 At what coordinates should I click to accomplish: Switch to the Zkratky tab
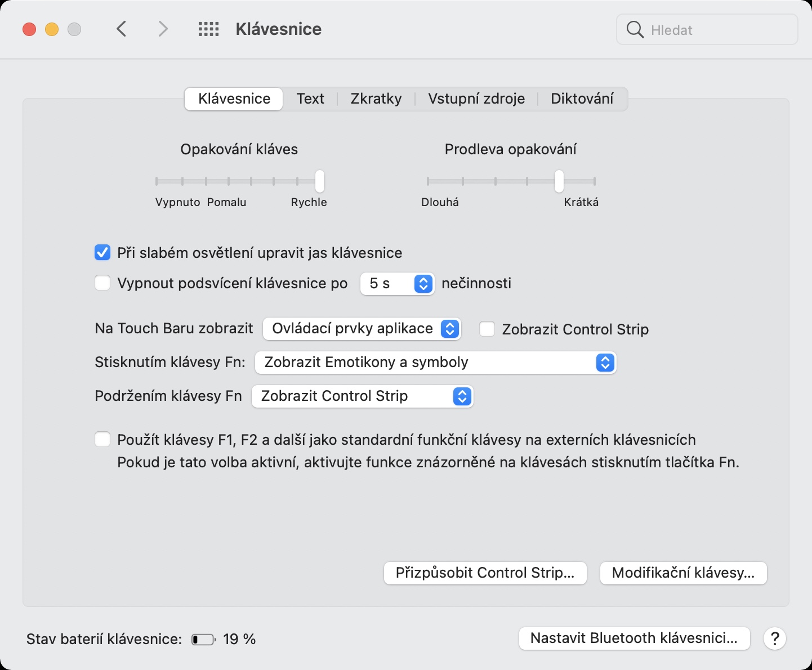376,99
